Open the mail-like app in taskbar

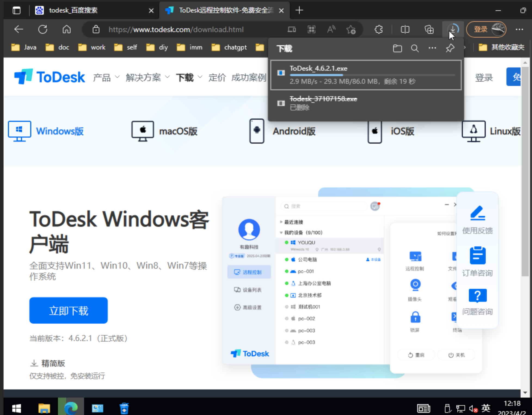pyautogui.click(x=97, y=408)
